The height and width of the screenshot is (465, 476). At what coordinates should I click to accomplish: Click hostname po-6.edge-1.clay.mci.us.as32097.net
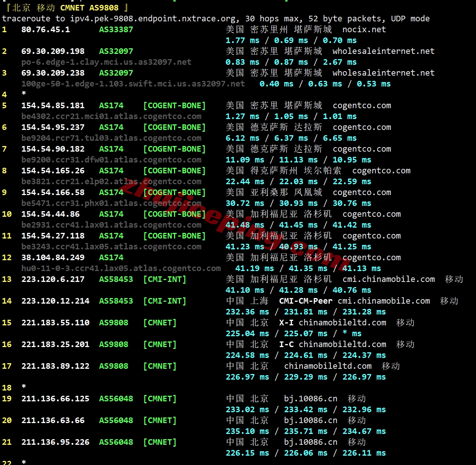(106, 62)
